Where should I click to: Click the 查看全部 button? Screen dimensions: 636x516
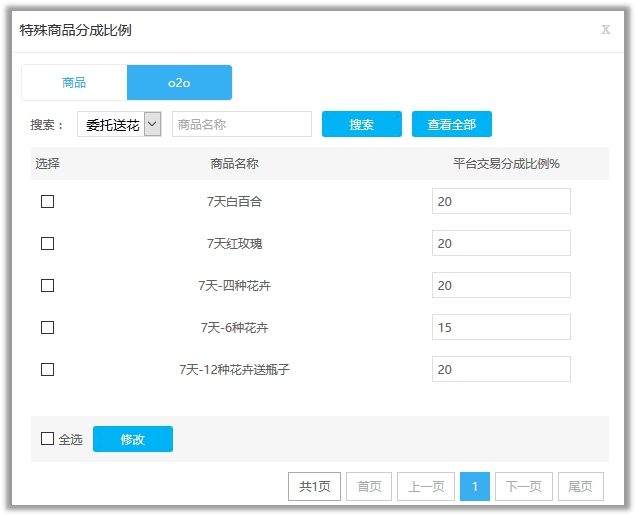(x=451, y=125)
